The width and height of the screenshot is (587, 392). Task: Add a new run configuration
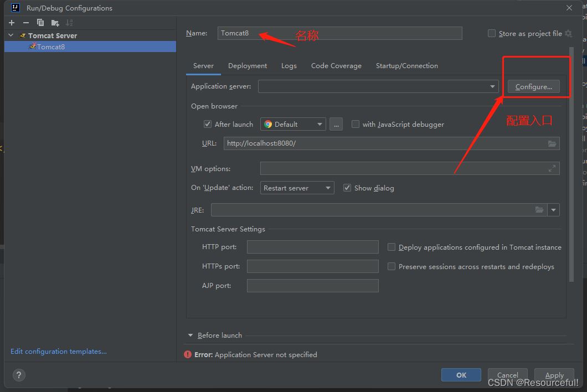coord(12,23)
